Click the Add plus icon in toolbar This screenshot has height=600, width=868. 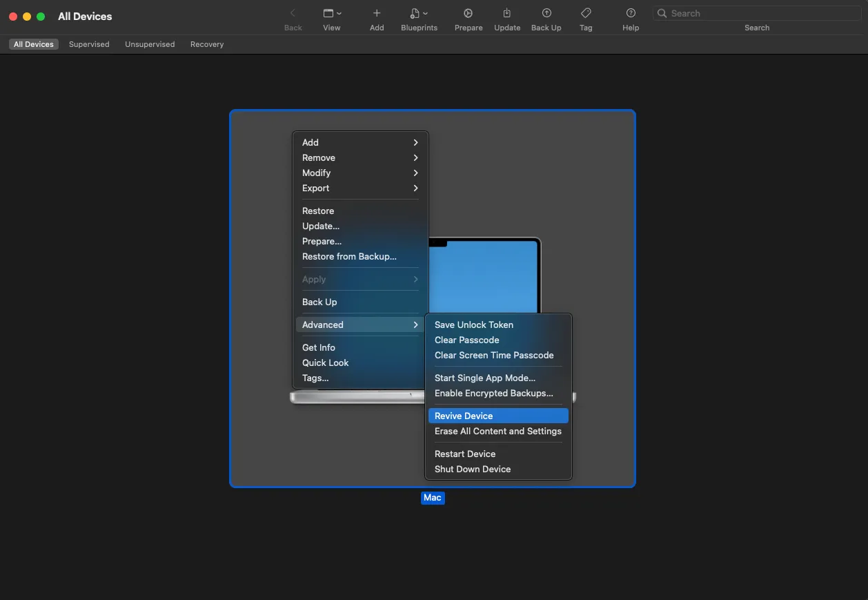[x=377, y=13]
